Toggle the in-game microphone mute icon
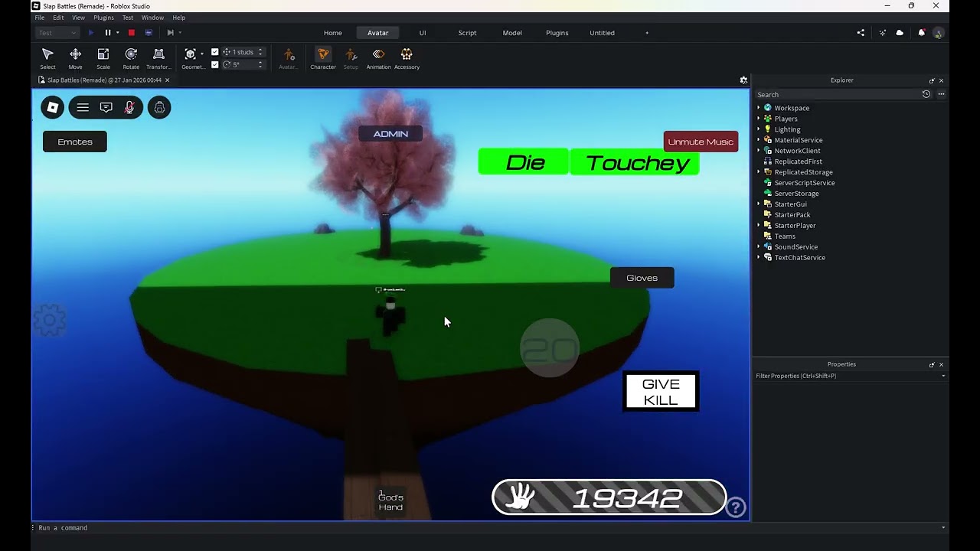980x551 pixels. [x=129, y=108]
